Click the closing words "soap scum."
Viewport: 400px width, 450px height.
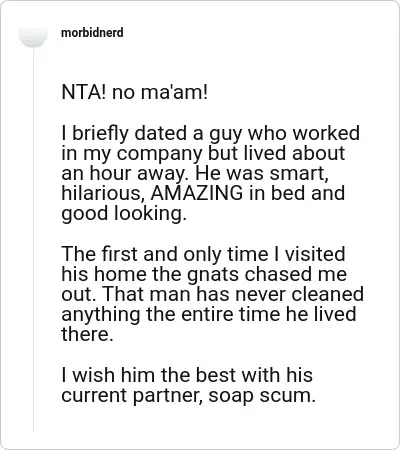[262, 395]
